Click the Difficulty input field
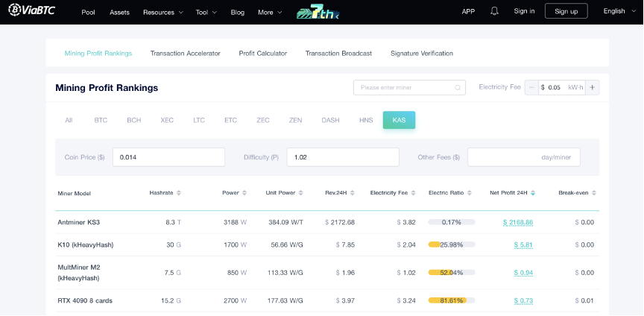644x316 pixels. pos(343,157)
